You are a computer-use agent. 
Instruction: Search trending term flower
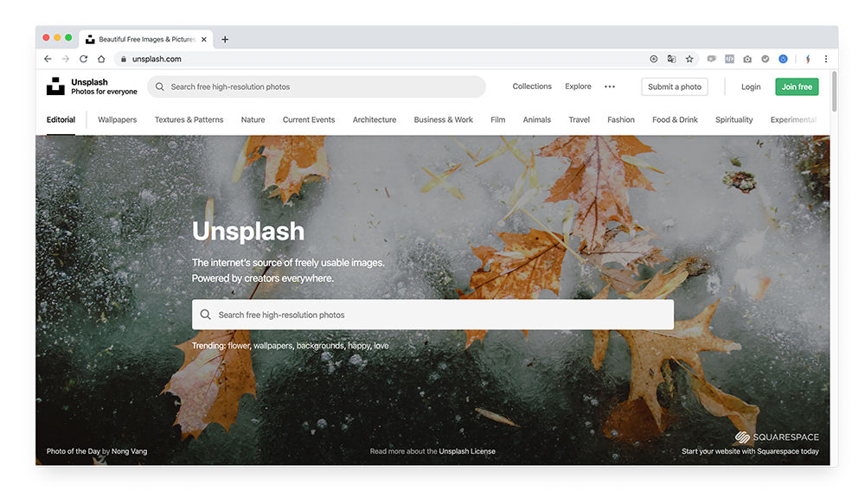pyautogui.click(x=239, y=346)
